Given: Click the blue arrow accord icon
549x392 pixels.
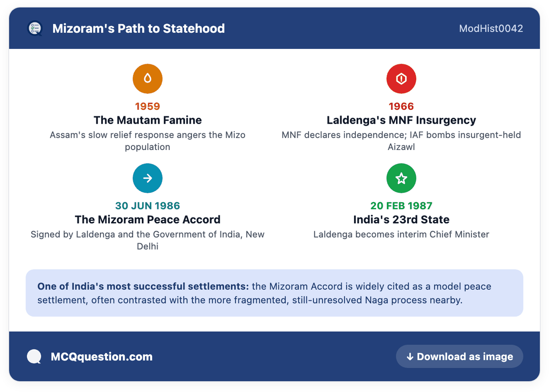Looking at the screenshot, I should point(147,178).
